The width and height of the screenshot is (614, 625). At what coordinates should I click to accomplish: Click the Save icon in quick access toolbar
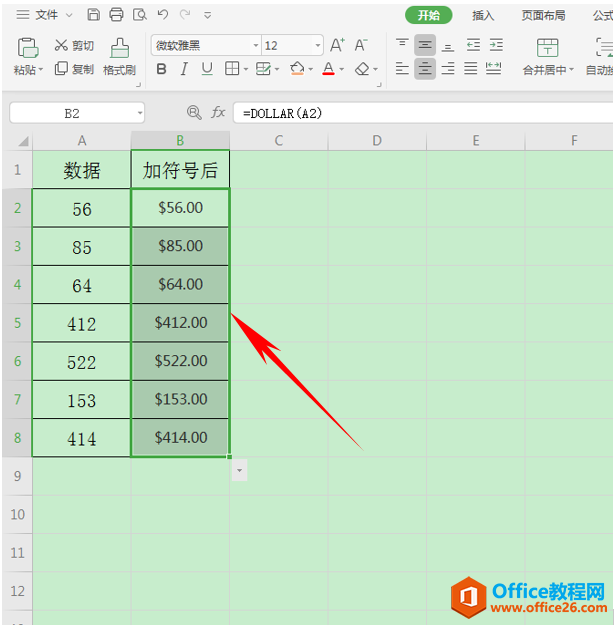94,15
